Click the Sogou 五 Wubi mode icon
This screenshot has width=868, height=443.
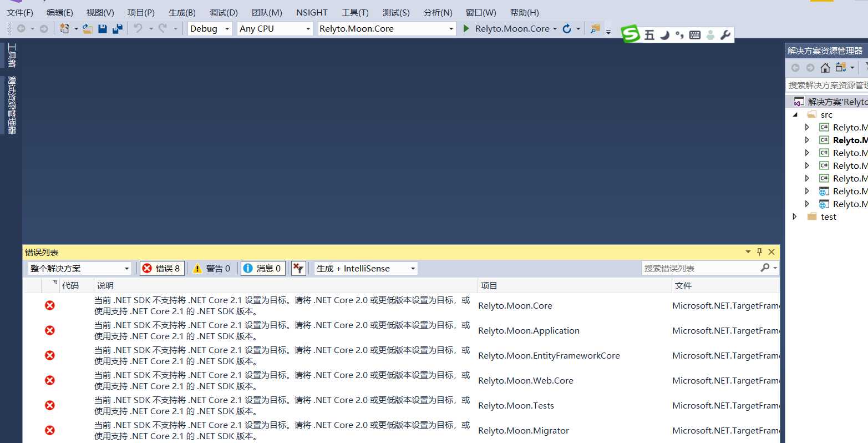649,36
